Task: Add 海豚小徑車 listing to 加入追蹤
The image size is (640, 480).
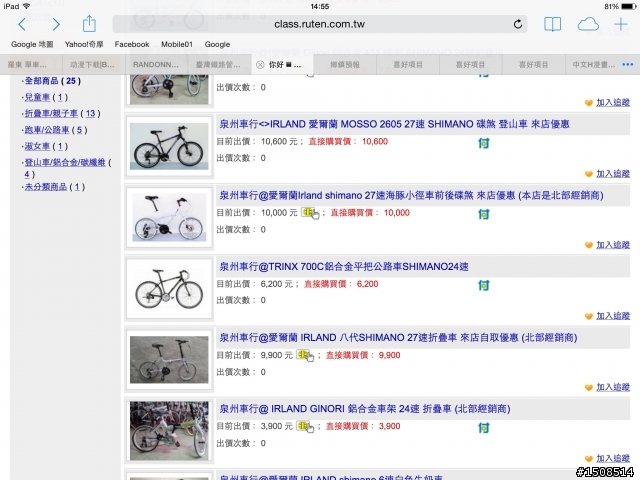Action: (613, 245)
